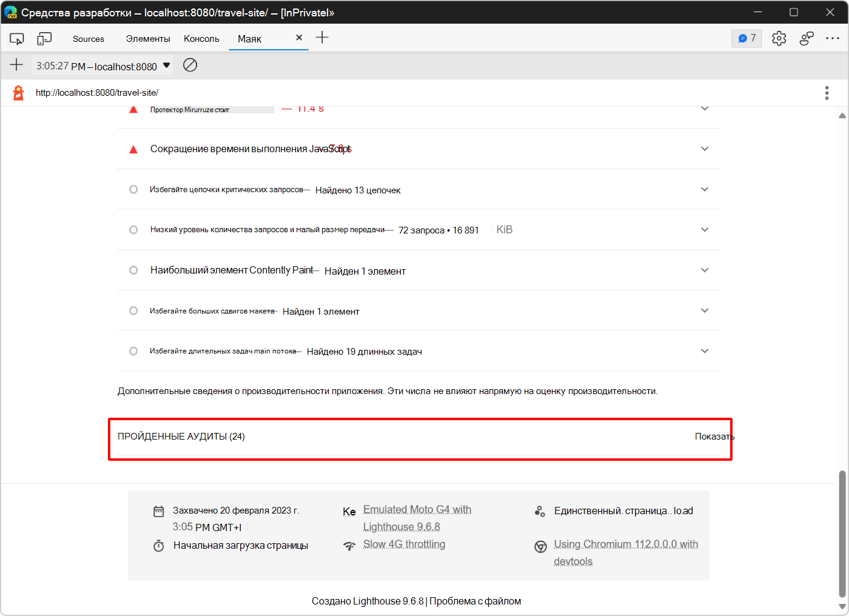
Task: Click the Using Chromium 112.0.0.0 with devtools link
Action: pyautogui.click(x=626, y=553)
